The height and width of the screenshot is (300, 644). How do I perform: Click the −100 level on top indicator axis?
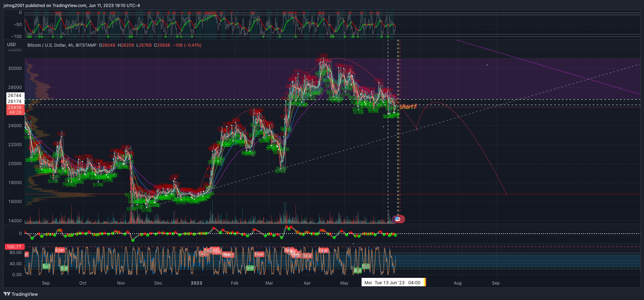(x=16, y=37)
